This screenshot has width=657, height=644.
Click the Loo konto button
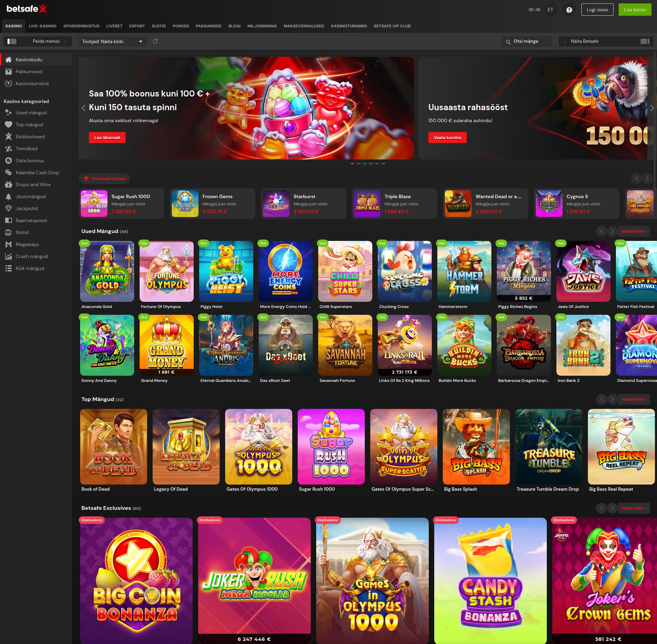(634, 10)
